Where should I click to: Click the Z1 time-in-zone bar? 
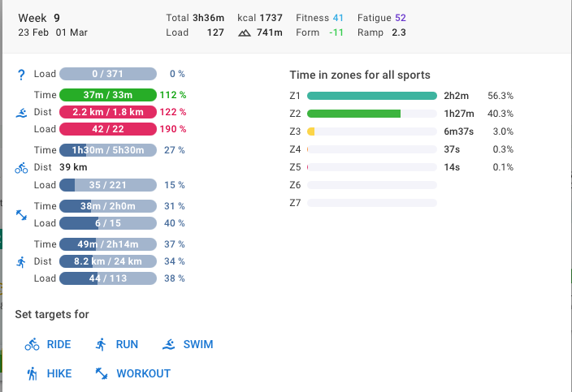click(x=372, y=96)
